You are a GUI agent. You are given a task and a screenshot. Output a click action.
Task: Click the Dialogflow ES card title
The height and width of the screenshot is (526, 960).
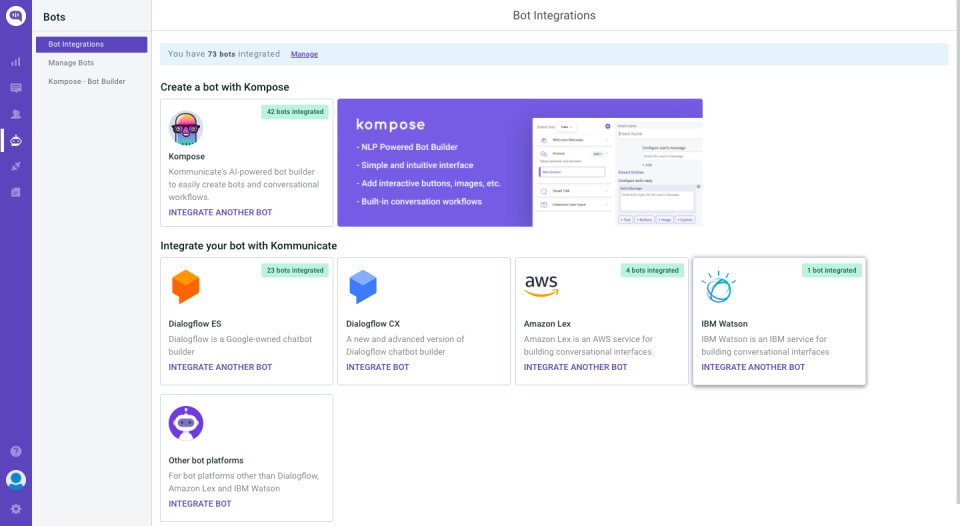[195, 324]
